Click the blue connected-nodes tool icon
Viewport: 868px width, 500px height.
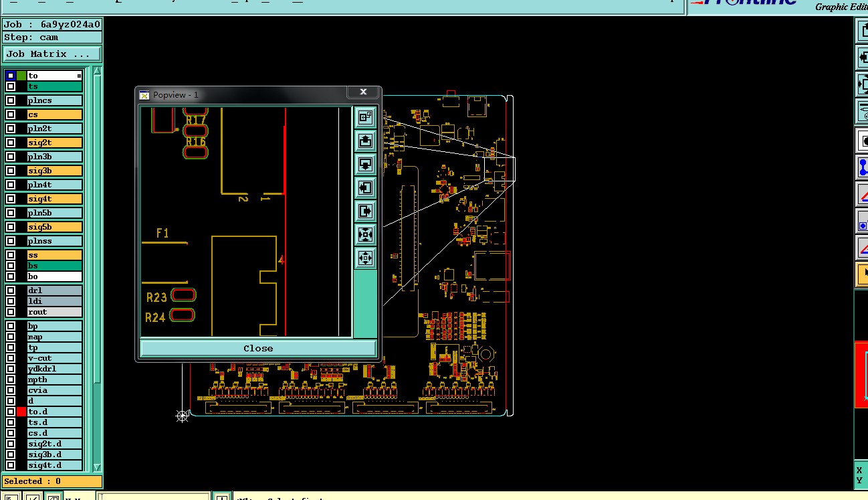click(x=863, y=167)
